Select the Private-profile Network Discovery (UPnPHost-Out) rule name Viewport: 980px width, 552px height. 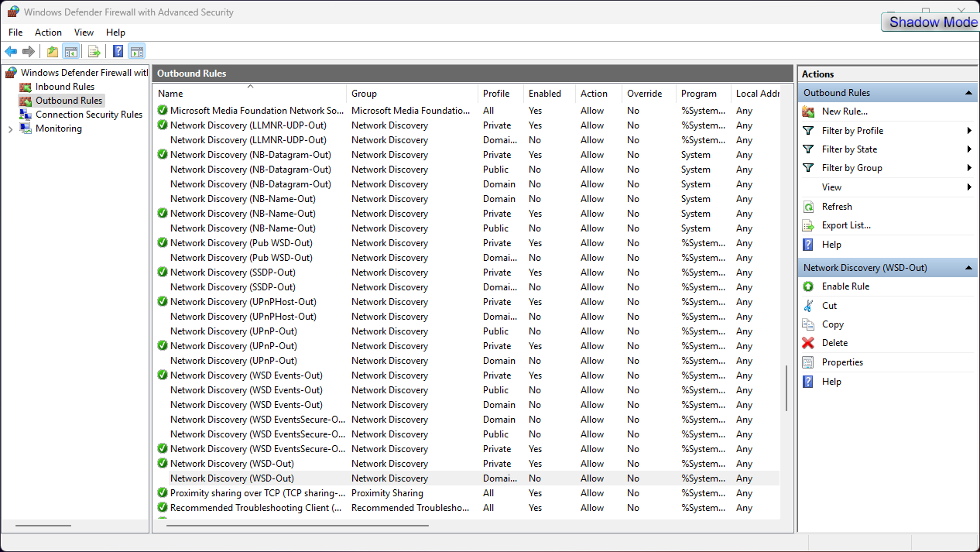pos(243,302)
